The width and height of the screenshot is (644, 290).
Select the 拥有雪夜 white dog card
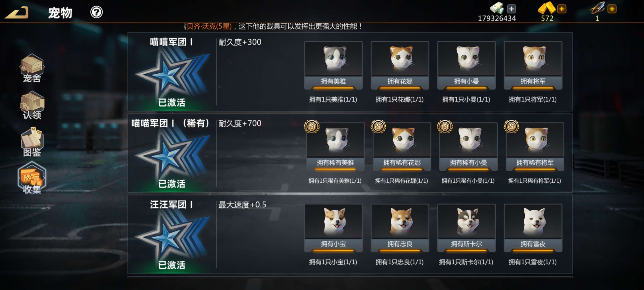pos(533,228)
